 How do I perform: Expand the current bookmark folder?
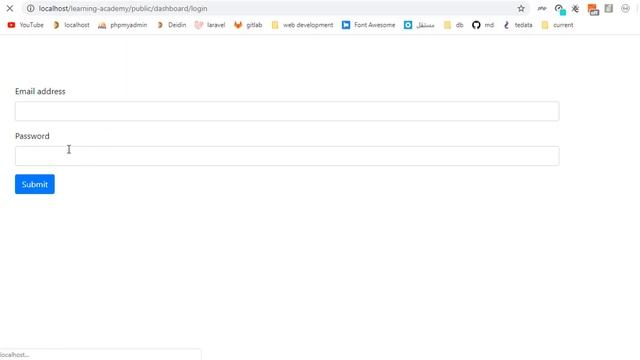pyautogui.click(x=557, y=25)
